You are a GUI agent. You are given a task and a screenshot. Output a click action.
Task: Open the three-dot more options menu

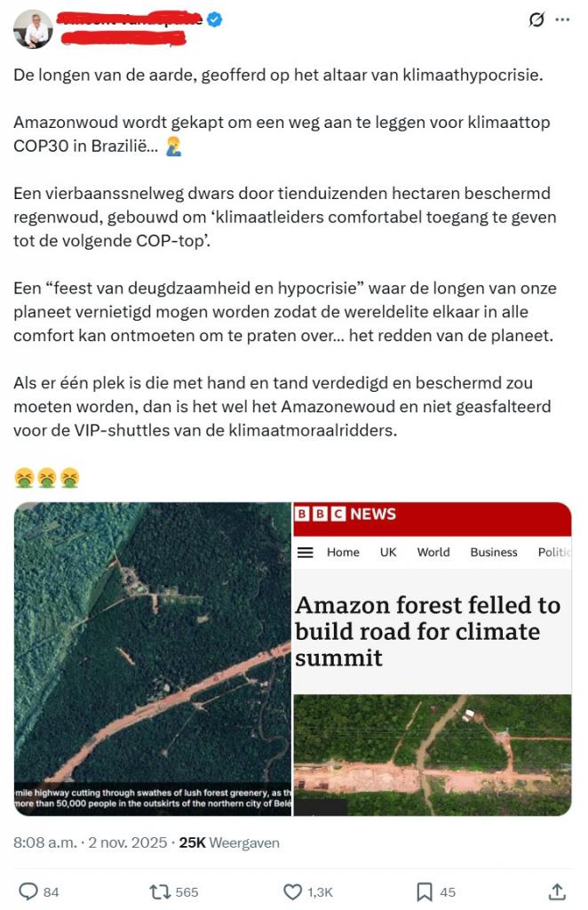[x=562, y=20]
